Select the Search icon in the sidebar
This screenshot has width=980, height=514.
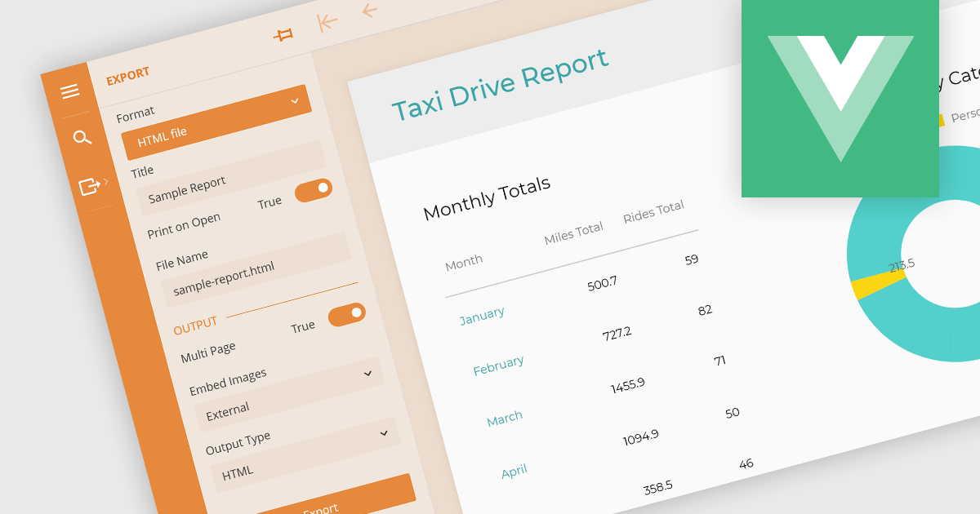(x=82, y=137)
